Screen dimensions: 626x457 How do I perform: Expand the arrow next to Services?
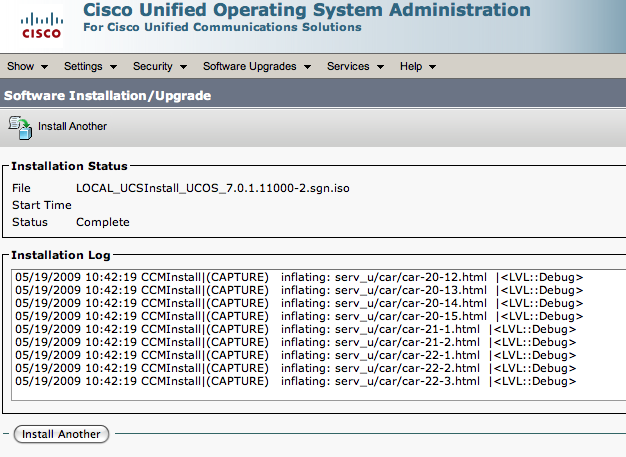[380, 67]
